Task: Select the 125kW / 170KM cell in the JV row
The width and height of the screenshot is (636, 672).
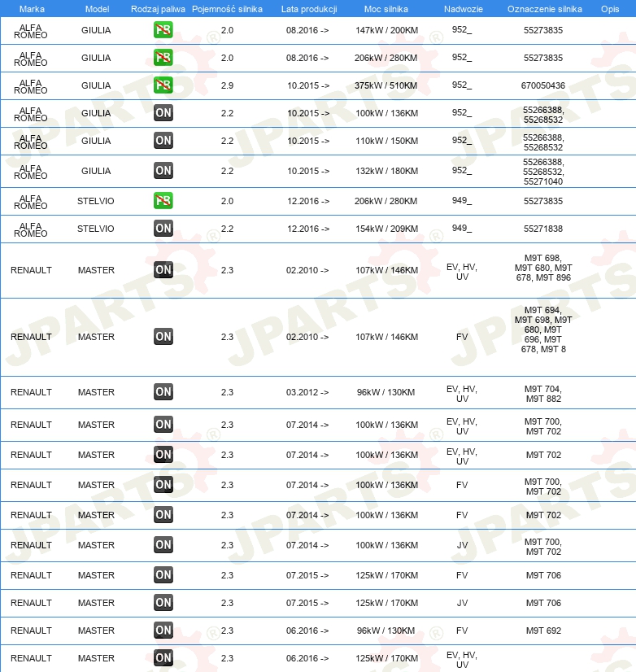Action: pyautogui.click(x=386, y=603)
